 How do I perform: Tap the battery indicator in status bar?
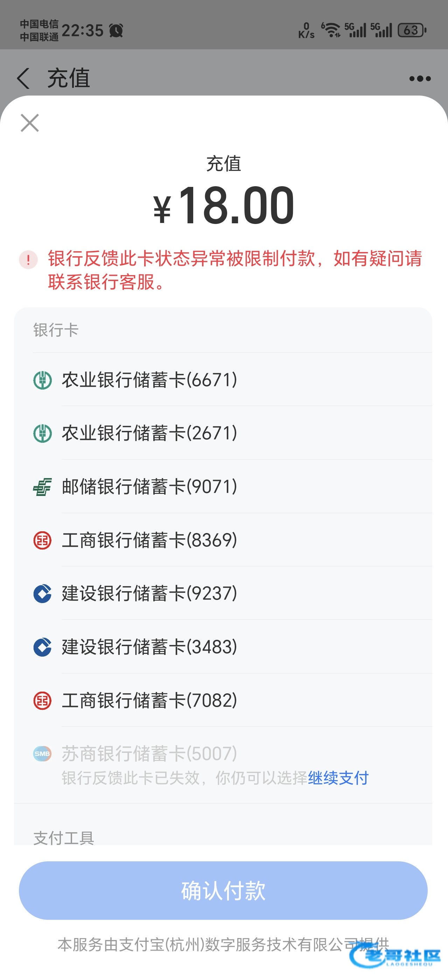coord(412,30)
